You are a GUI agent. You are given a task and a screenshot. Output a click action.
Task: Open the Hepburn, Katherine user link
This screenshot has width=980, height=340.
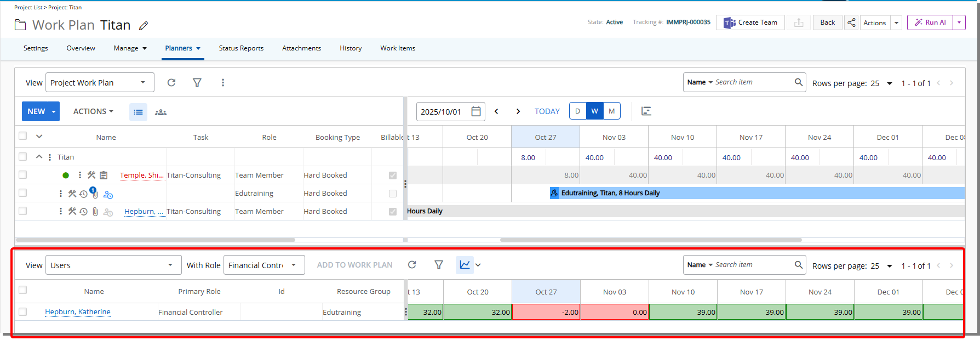(x=78, y=311)
